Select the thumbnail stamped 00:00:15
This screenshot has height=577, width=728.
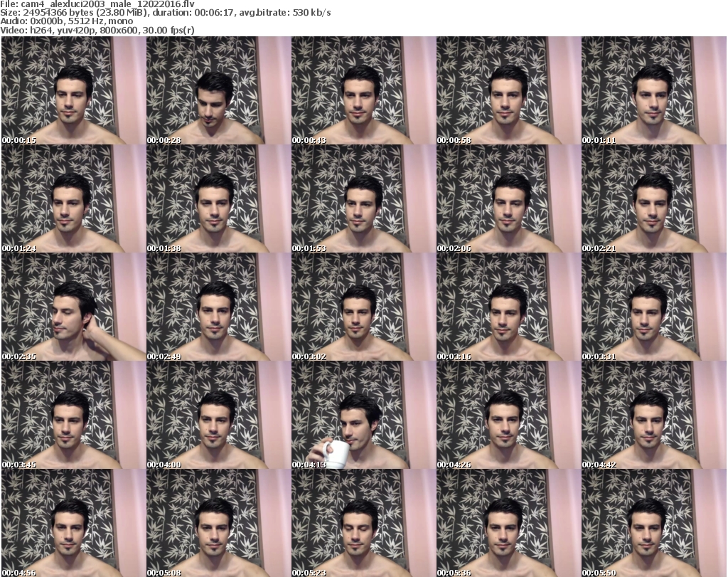(x=74, y=90)
